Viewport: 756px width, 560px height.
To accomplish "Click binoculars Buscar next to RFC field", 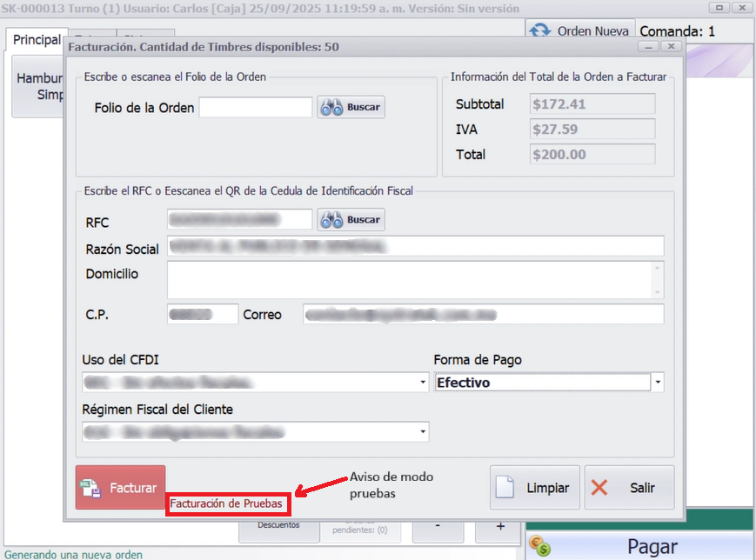I will (351, 220).
